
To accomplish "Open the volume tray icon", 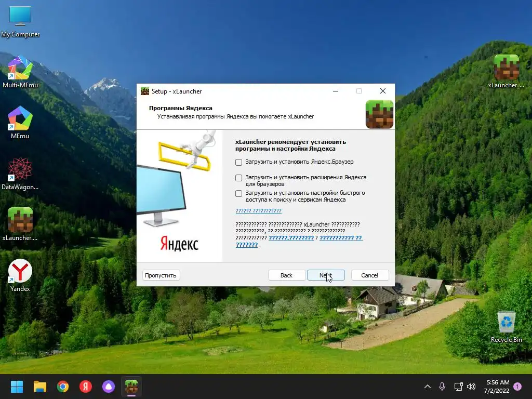I will pos(471,387).
